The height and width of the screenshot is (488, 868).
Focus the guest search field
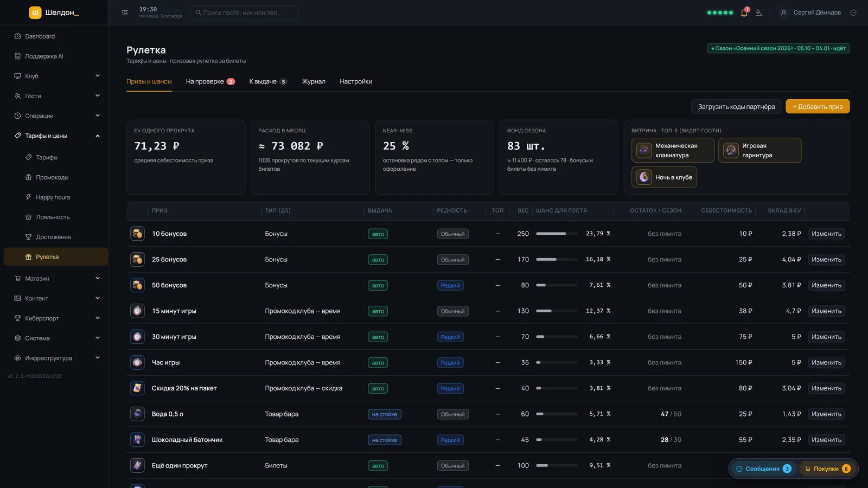point(244,12)
